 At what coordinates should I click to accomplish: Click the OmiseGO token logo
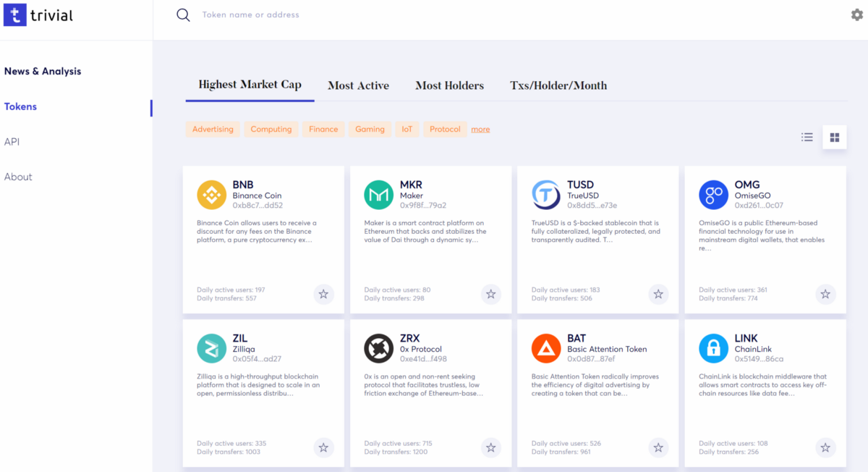(x=714, y=195)
